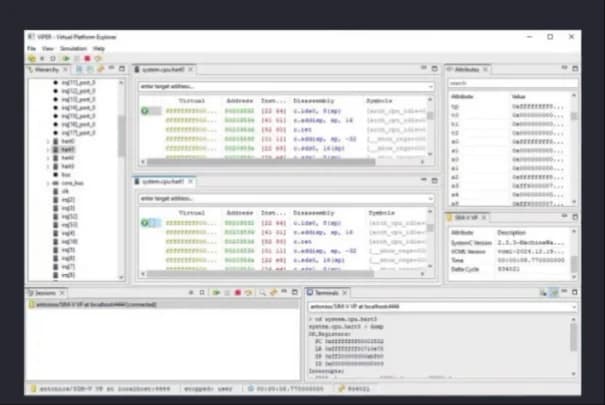
Task: Click the first blue icon in Hierarchy panel header
Action: [79, 69]
